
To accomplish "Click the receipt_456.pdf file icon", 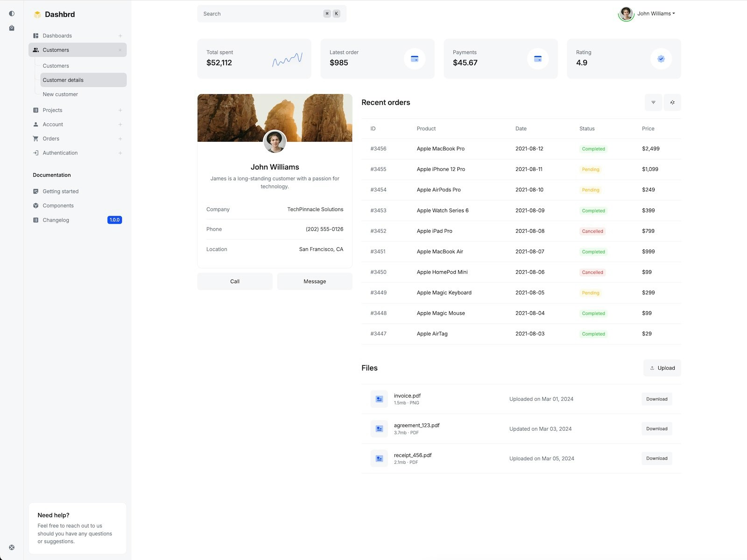I will [x=379, y=459].
